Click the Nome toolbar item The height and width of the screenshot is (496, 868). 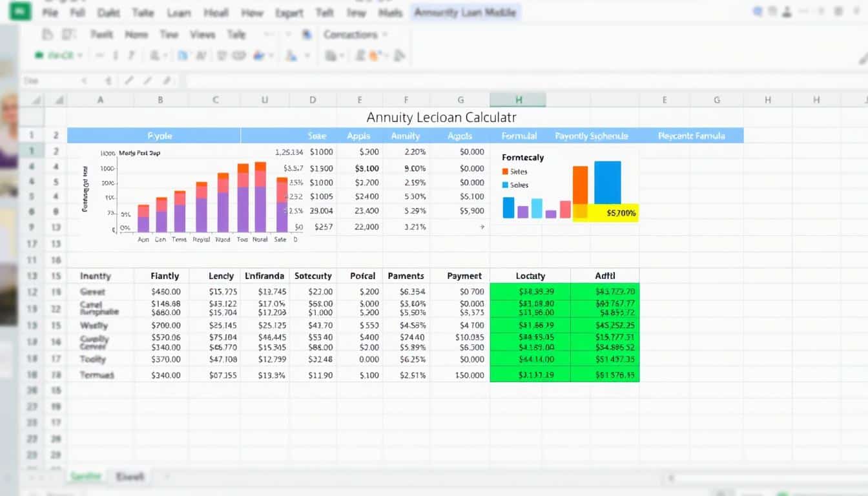pyautogui.click(x=136, y=35)
